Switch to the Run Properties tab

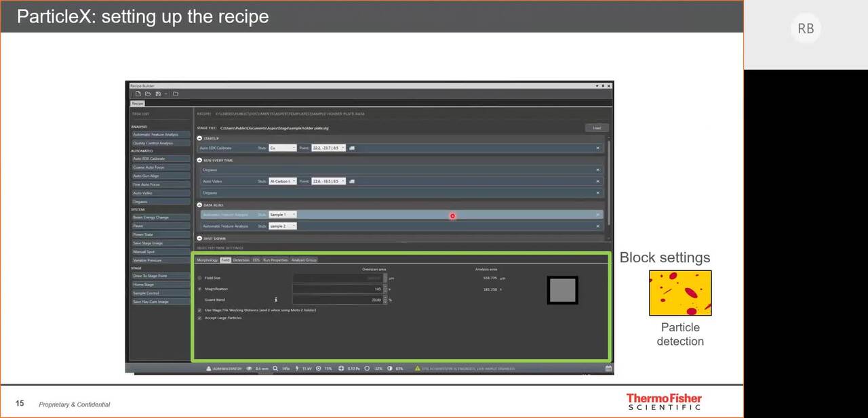coord(275,260)
